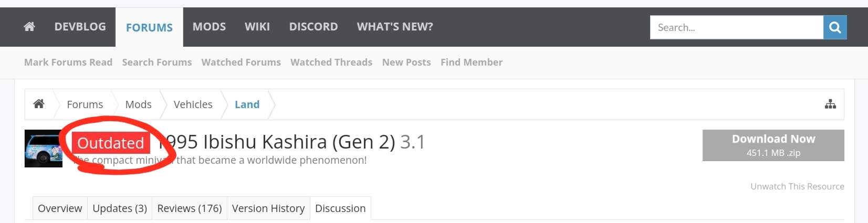868x223 pixels.
Task: Open the Version History tab
Action: [x=268, y=208]
